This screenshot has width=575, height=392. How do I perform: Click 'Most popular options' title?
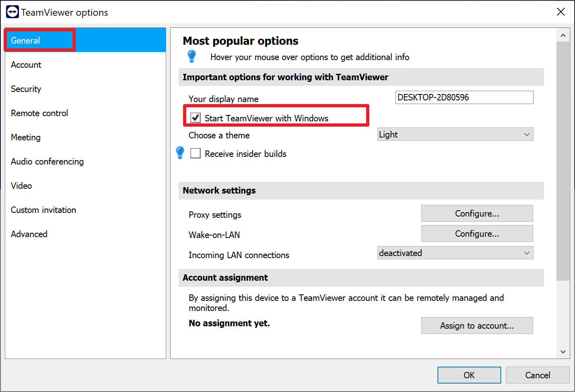coord(241,41)
